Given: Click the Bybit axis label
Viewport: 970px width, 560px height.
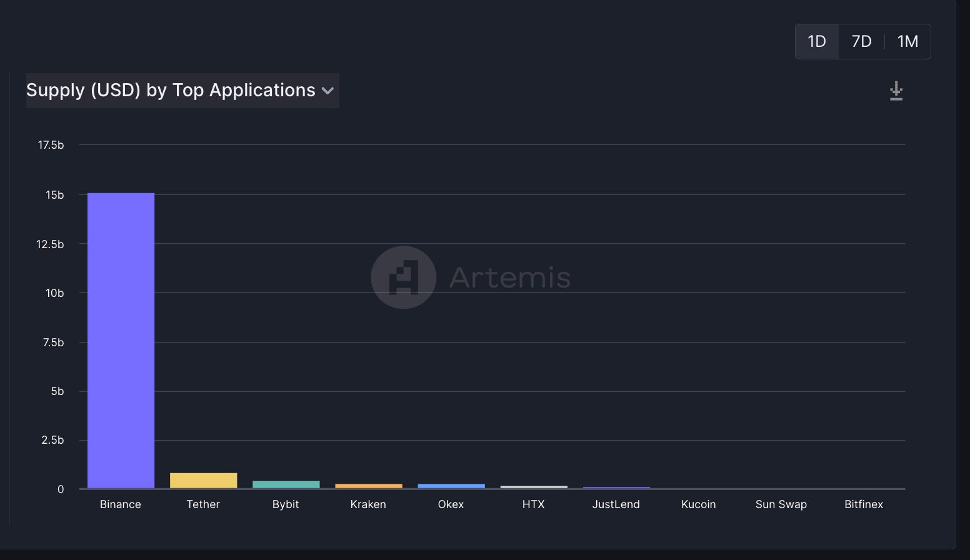Looking at the screenshot, I should tap(286, 504).
